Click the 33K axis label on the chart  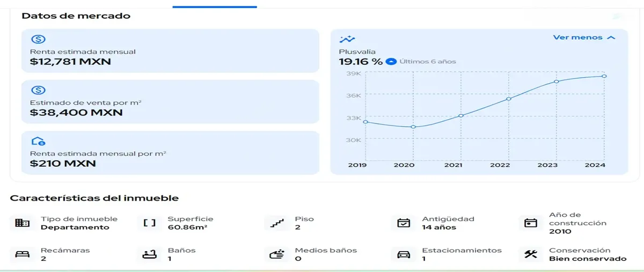click(354, 118)
